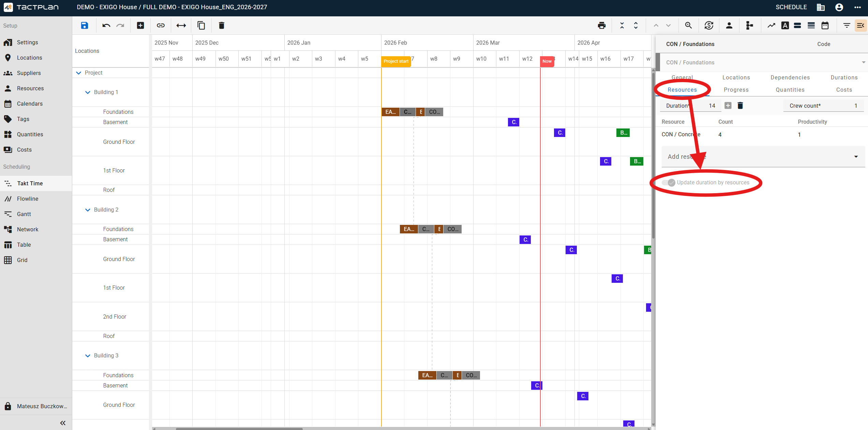868x430 pixels.
Task: Open the calendar icon in toolbar
Action: pos(825,25)
